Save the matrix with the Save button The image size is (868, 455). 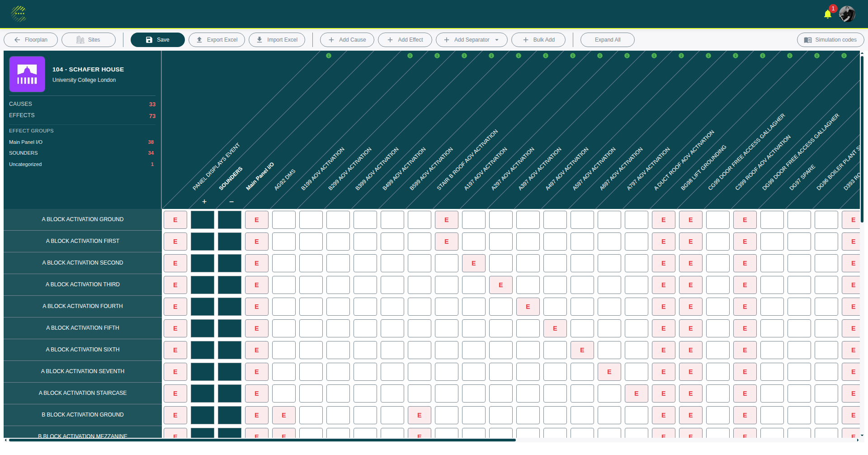pyautogui.click(x=158, y=40)
